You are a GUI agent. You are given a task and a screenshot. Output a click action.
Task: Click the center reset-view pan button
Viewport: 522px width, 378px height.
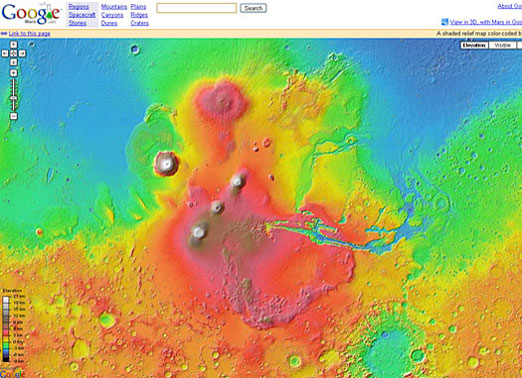(x=13, y=53)
